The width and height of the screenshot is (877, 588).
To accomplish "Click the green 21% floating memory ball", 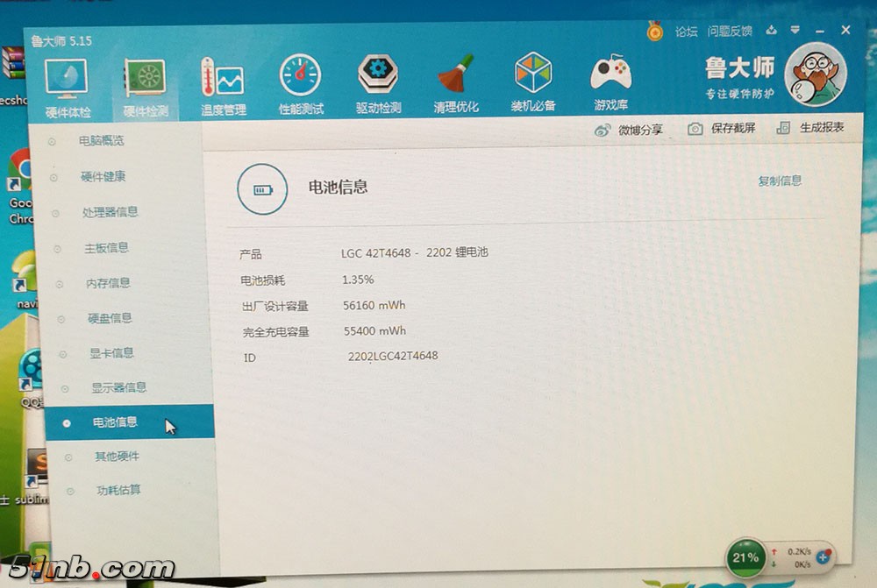I will coord(745,557).
